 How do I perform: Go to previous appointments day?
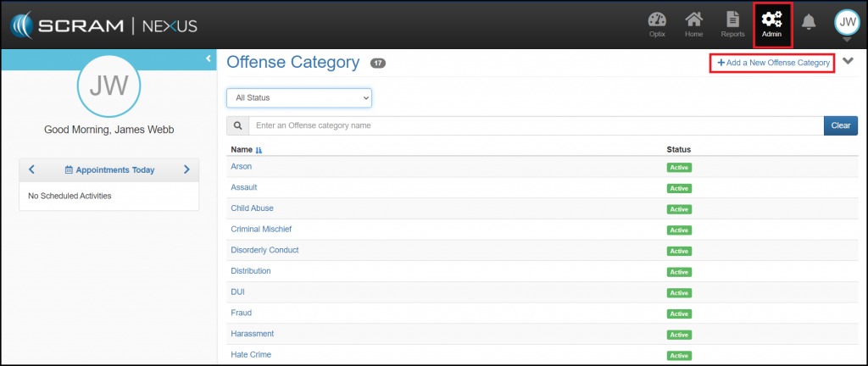tap(31, 169)
